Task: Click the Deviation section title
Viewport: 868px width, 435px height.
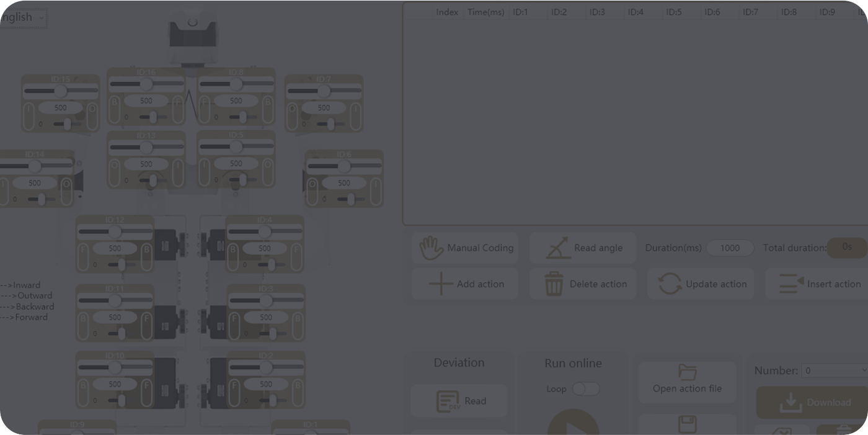Action: [459, 363]
